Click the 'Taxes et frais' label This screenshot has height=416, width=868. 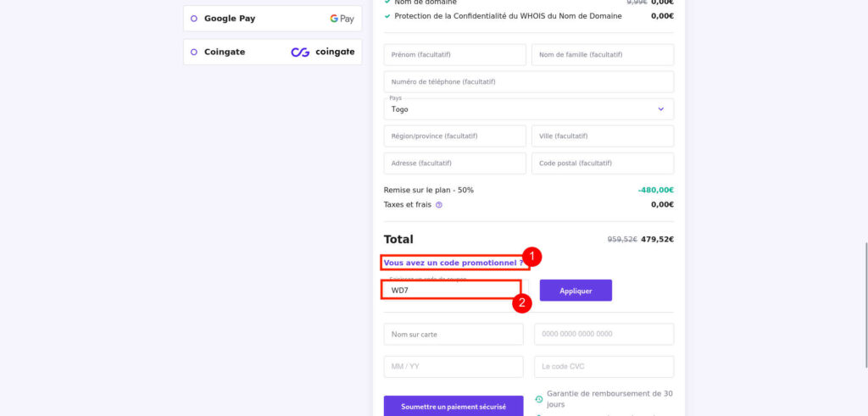click(408, 205)
